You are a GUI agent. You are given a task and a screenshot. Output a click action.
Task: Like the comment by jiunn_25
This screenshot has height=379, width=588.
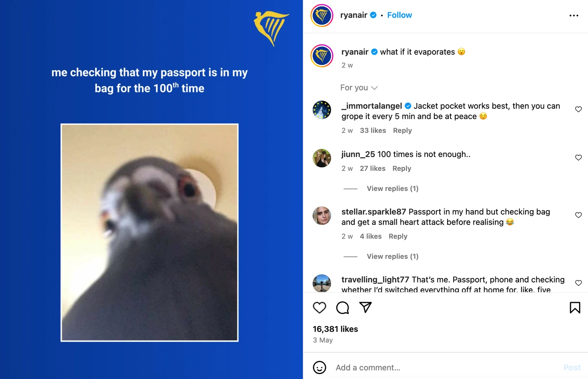tap(578, 157)
